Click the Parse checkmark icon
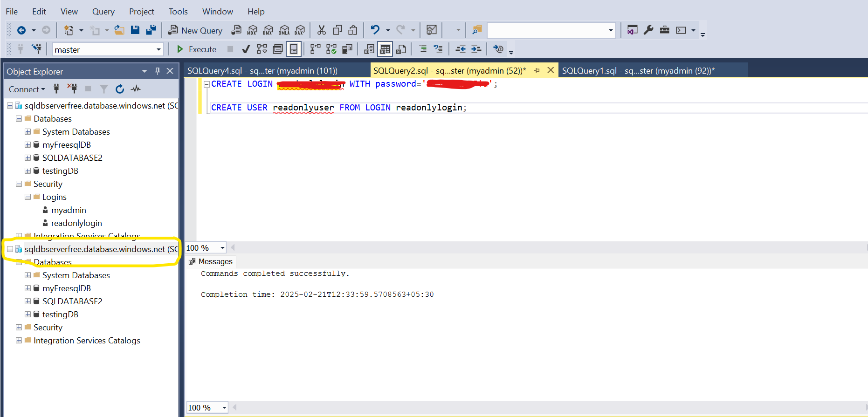 [246, 49]
